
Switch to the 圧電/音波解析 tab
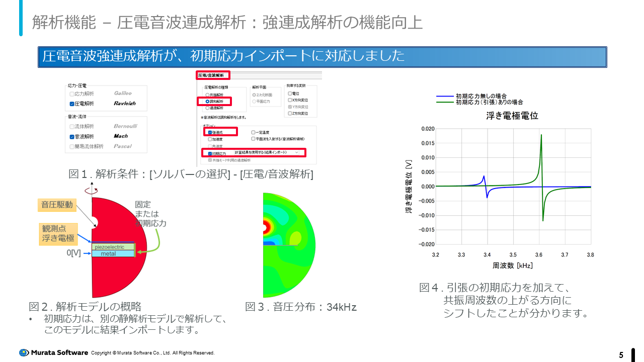pos(214,75)
